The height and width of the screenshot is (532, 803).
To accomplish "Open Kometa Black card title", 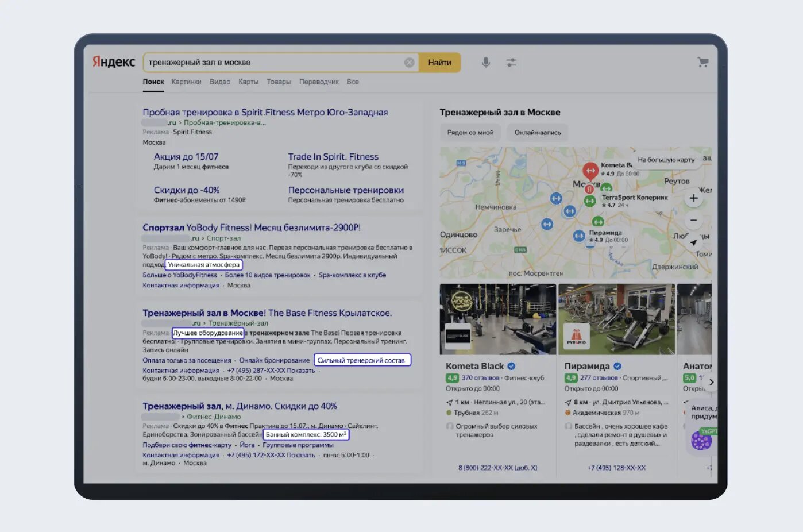I will click(x=474, y=366).
